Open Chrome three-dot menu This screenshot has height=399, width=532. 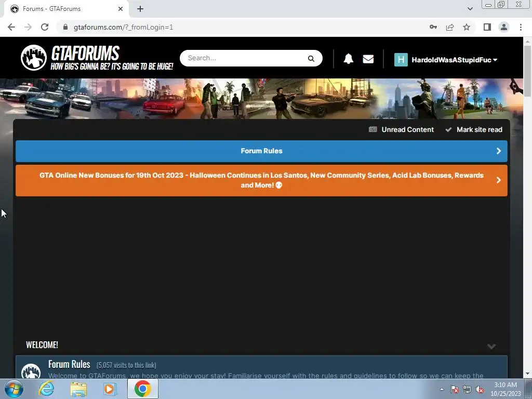click(x=521, y=27)
